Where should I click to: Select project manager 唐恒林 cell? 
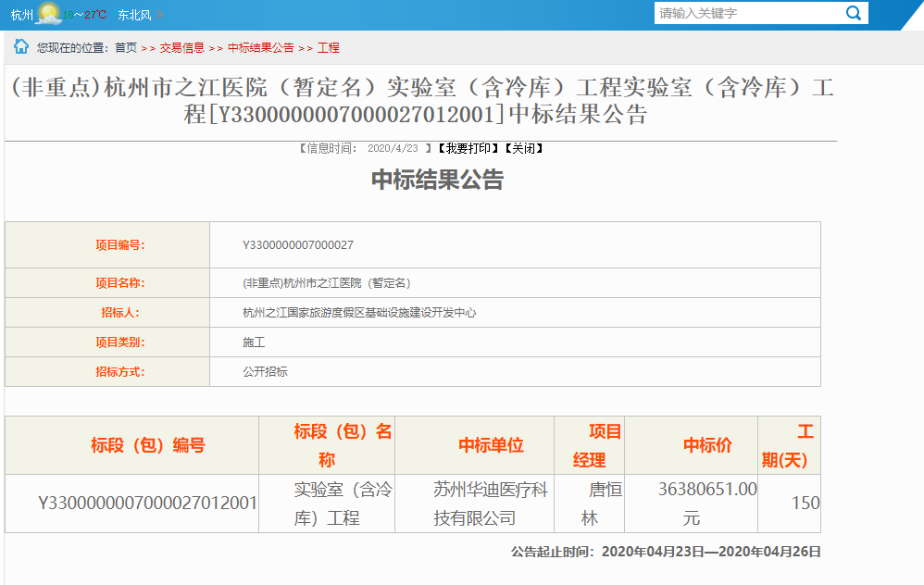coord(589,504)
